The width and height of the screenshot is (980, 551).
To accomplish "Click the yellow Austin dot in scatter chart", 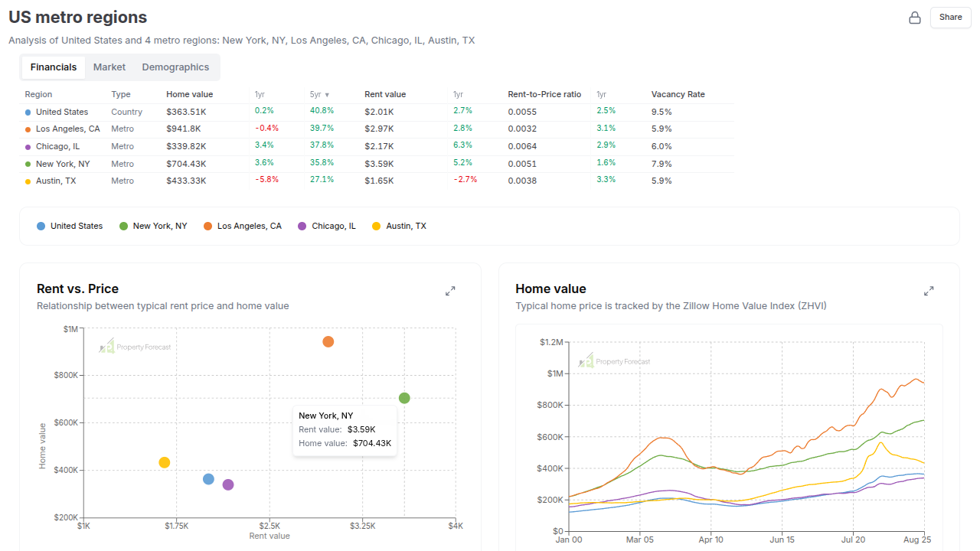I will click(164, 462).
